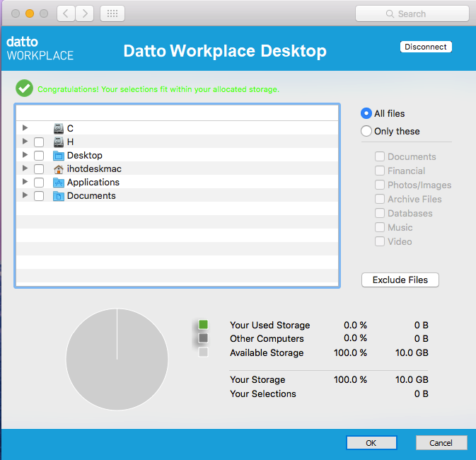Expand the Documents tree node

[x=25, y=196]
